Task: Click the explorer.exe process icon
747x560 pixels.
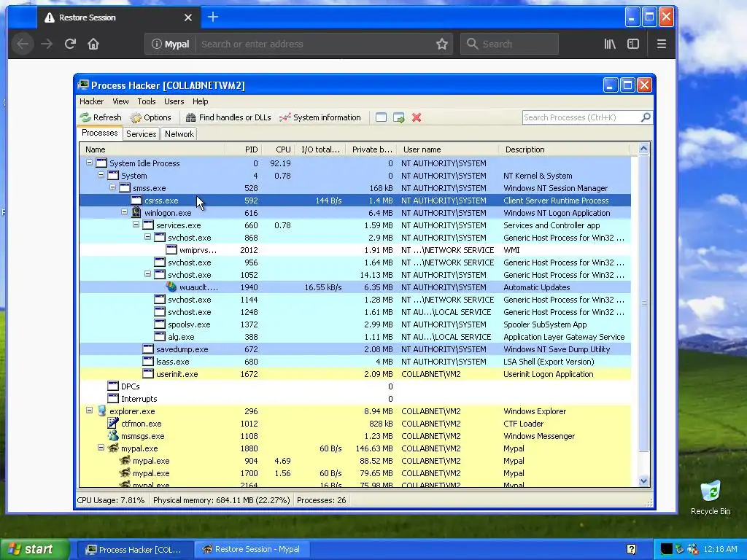Action: pos(101,411)
